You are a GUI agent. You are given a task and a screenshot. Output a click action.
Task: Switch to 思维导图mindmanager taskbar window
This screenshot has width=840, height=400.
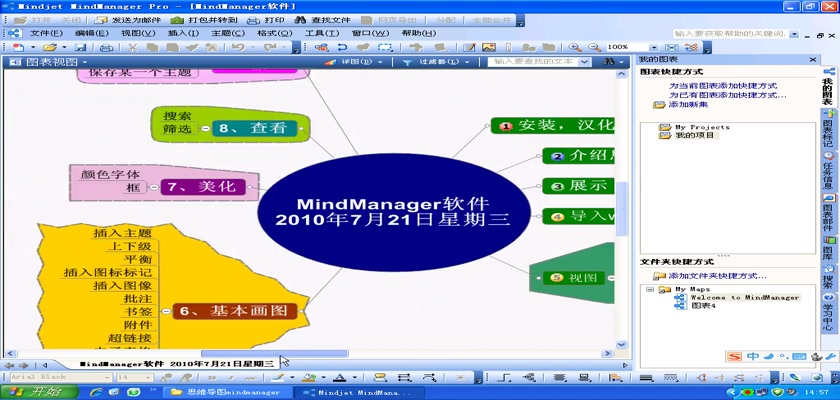[228, 393]
